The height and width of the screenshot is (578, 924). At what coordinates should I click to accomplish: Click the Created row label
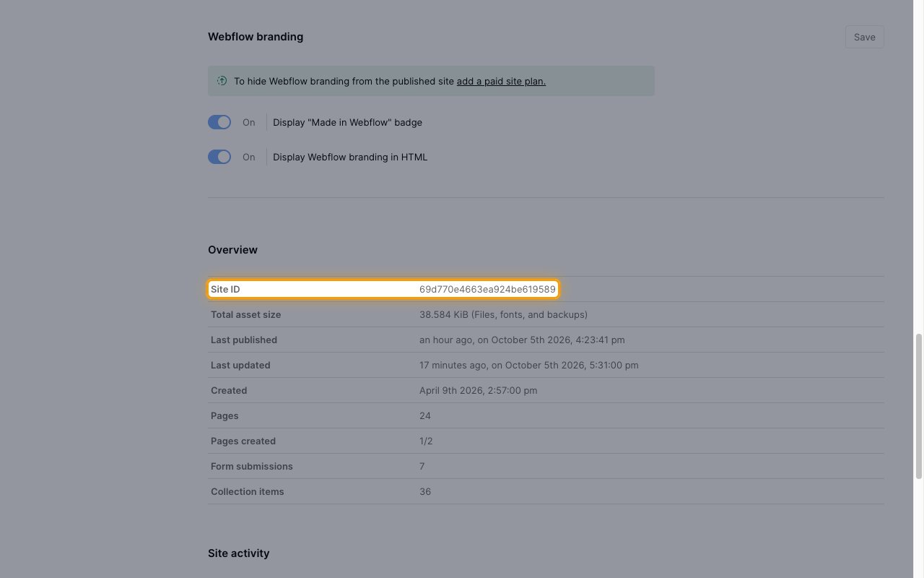[x=229, y=390]
